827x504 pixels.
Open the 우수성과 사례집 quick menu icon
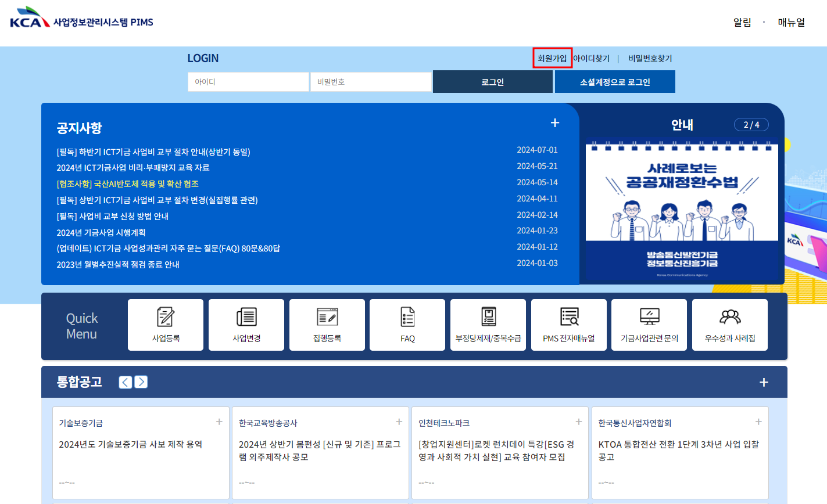coord(730,325)
